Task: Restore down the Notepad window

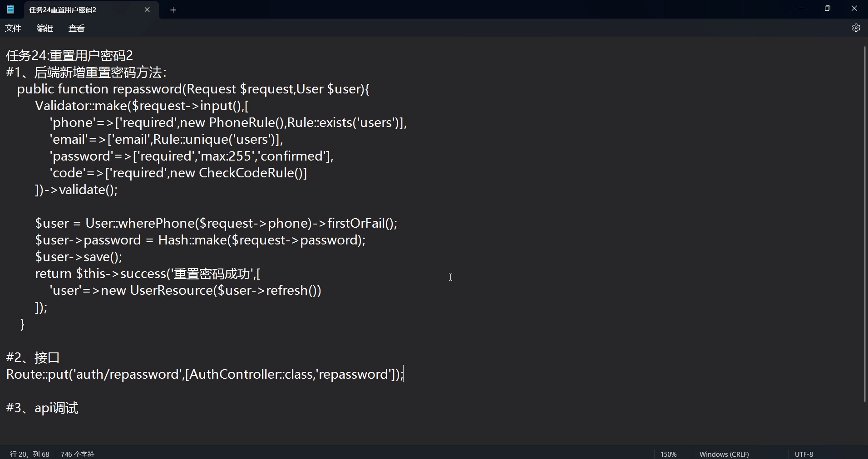Action: [828, 9]
